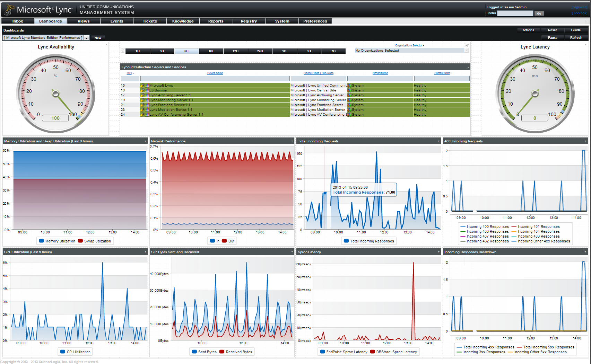Switch to the Inbox tab
Image resolution: width=591 pixels, height=364 pixels.
(18, 21)
